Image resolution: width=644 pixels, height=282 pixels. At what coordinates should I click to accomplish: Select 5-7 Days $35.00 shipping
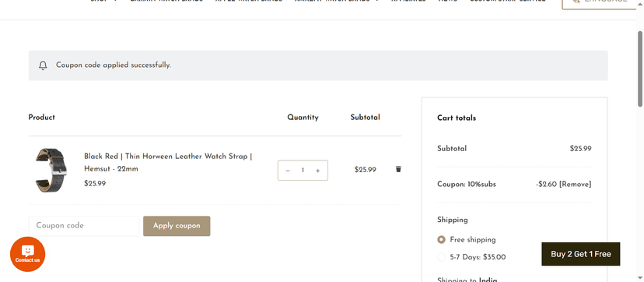coord(441,257)
